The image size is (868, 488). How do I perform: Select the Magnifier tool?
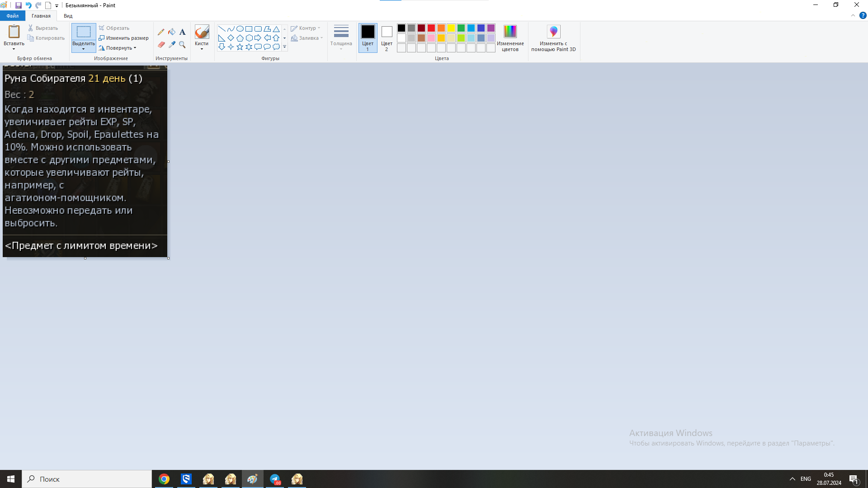182,45
